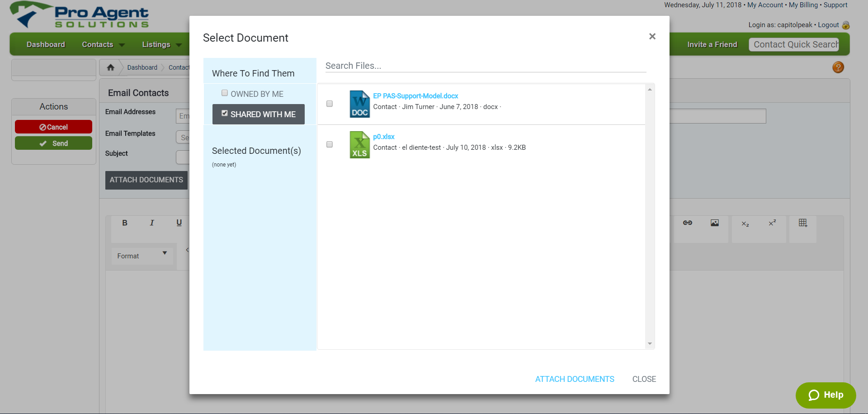Untick the SHARED WITH ME checkbox
This screenshot has width=868, height=414.
click(x=225, y=113)
